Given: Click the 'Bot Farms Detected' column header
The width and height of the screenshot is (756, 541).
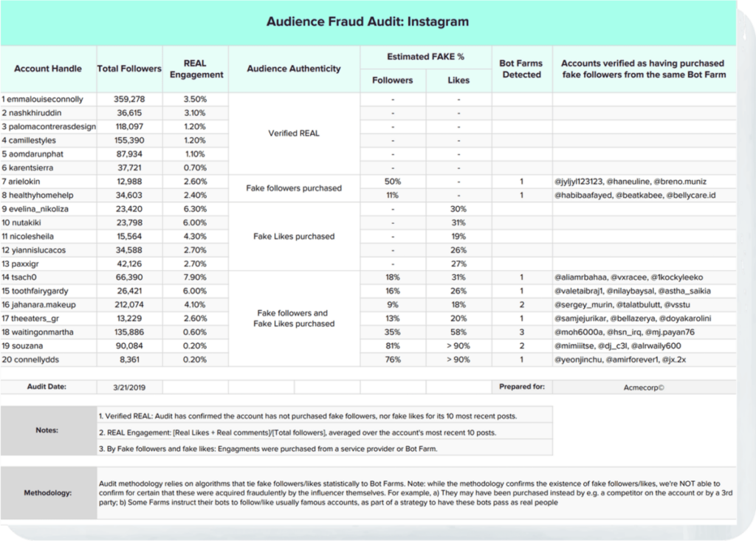Looking at the screenshot, I should (x=521, y=69).
